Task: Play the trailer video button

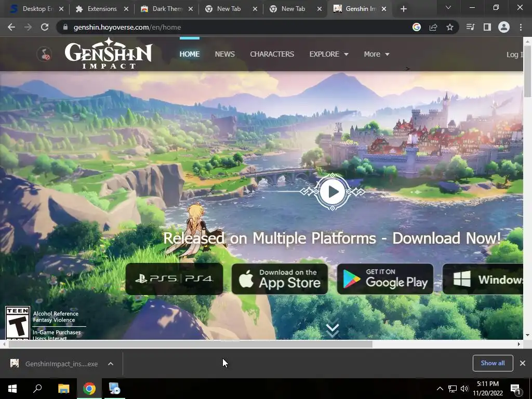Action: pyautogui.click(x=332, y=192)
